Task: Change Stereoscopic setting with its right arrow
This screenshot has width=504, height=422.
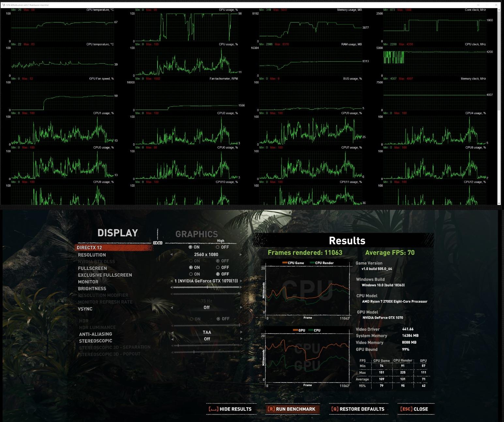Action: point(241,339)
